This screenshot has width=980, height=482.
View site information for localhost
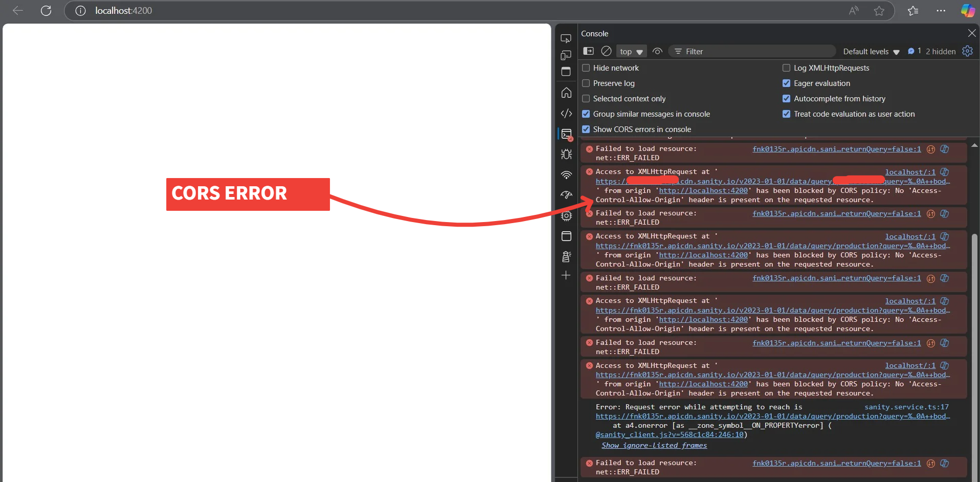click(80, 11)
